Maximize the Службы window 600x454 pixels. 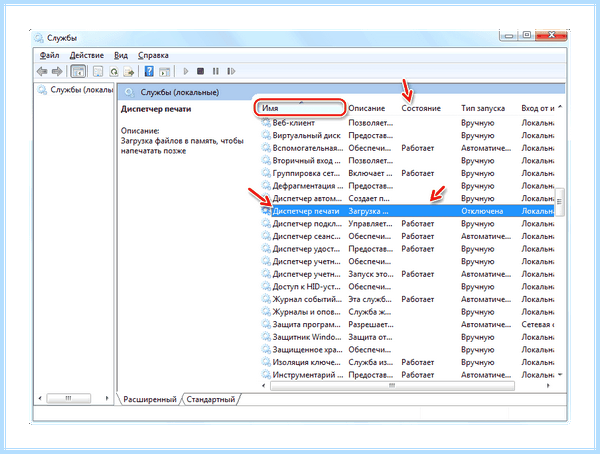tap(527, 35)
